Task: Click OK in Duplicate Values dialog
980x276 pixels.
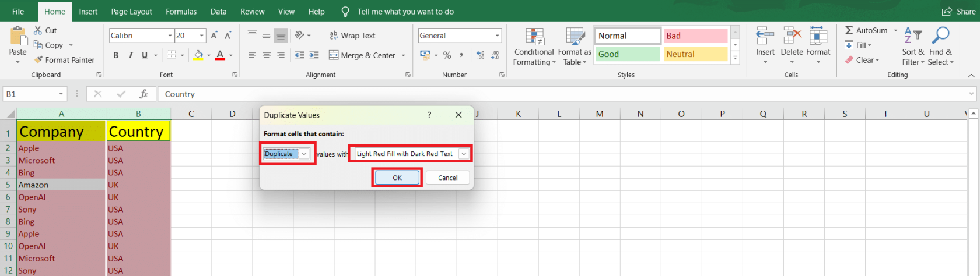Action: click(397, 178)
